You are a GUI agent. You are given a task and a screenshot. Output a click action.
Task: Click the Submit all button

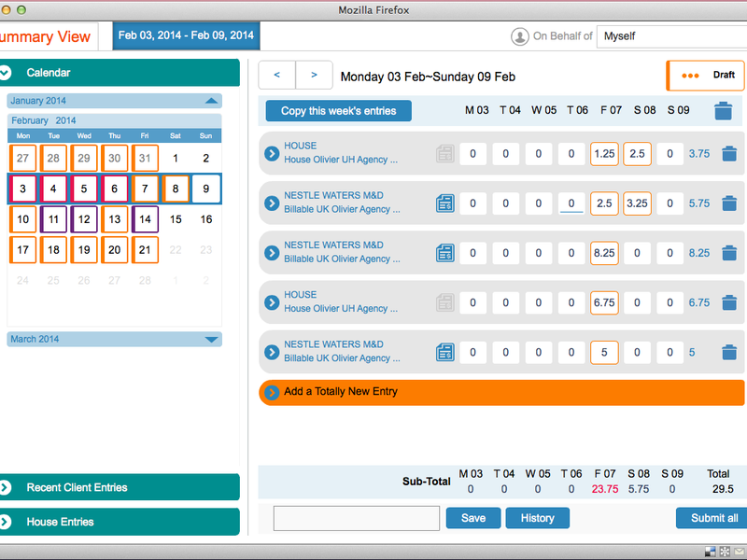(x=712, y=518)
